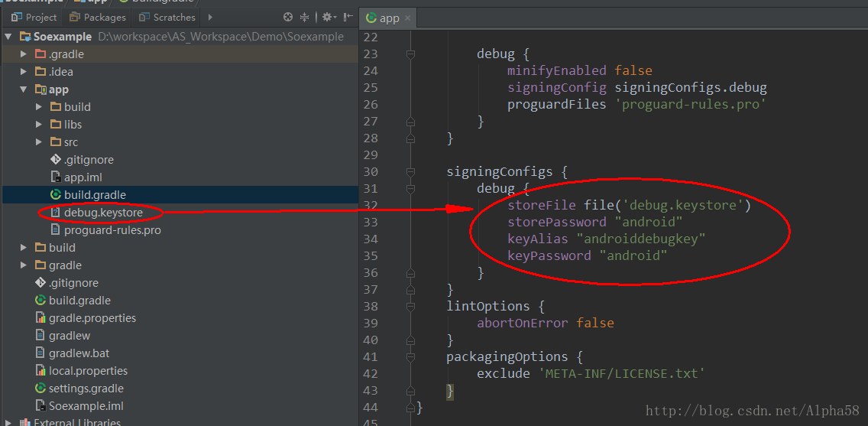868x426 pixels.
Task: Select the Project view tab
Action: [34, 17]
